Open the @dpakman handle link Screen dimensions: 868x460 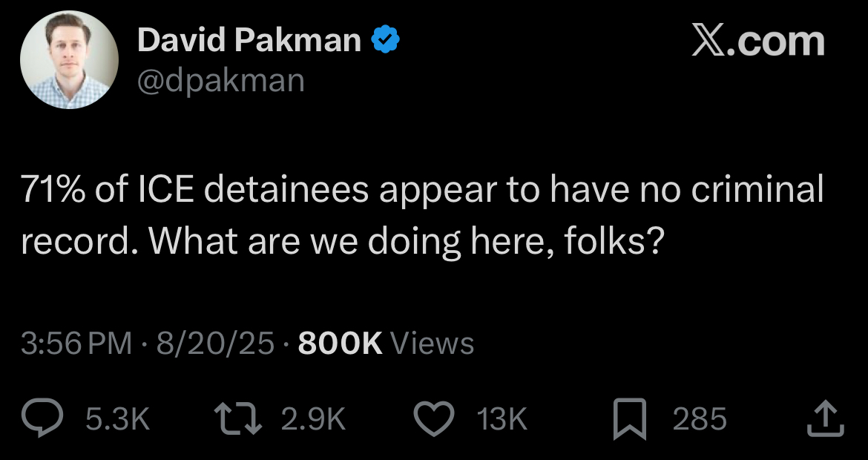tap(221, 80)
